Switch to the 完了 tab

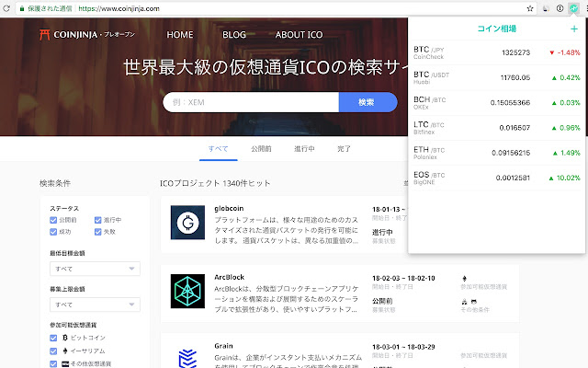coord(344,149)
